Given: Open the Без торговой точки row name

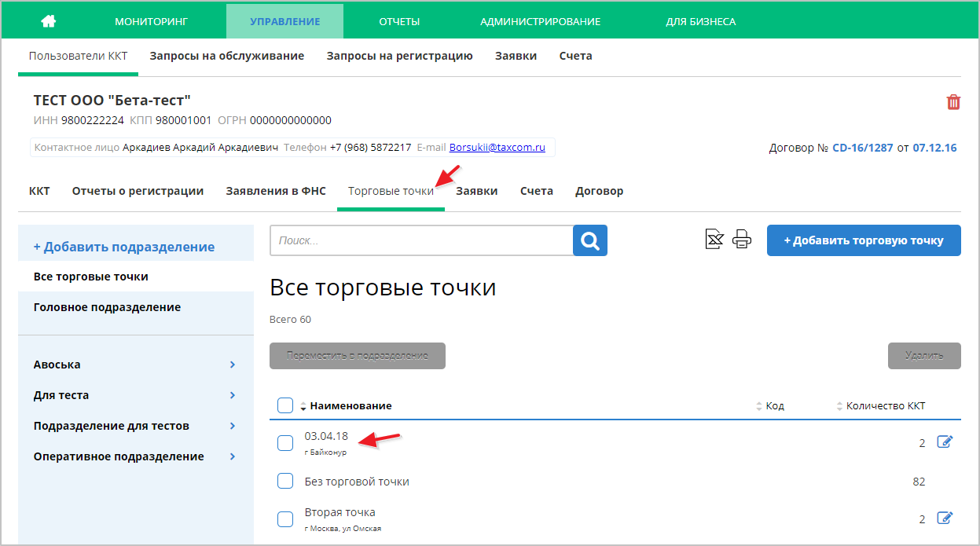Looking at the screenshot, I should pos(357,482).
